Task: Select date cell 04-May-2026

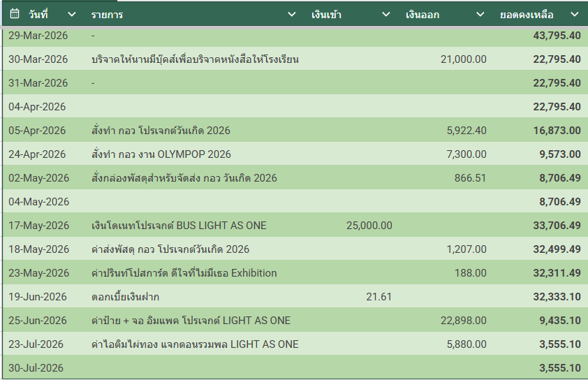Action: 39,202
